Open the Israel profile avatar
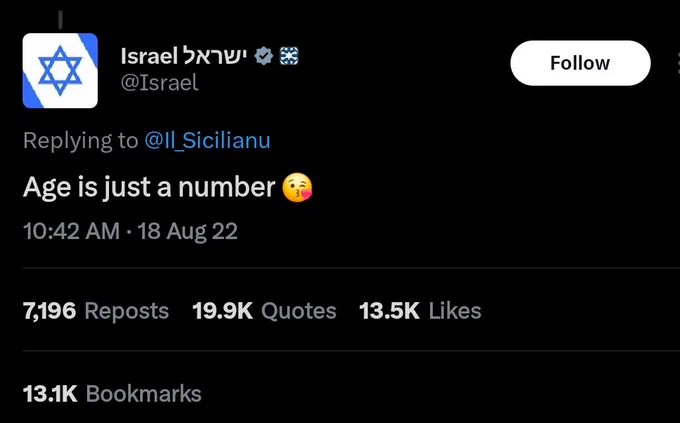Screen dimensions: 680x423 [x=60, y=70]
